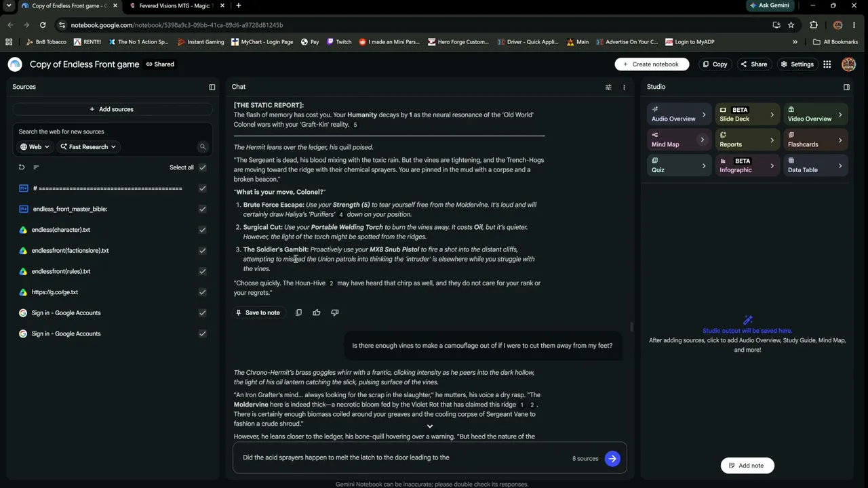Image resolution: width=868 pixels, height=488 pixels.
Task: Open a new browser tab
Action: coord(238,5)
